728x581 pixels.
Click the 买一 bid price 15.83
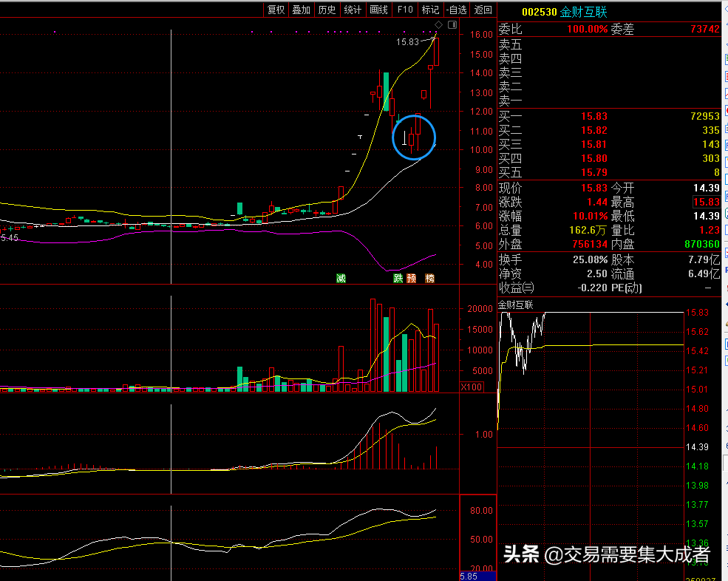[593, 117]
